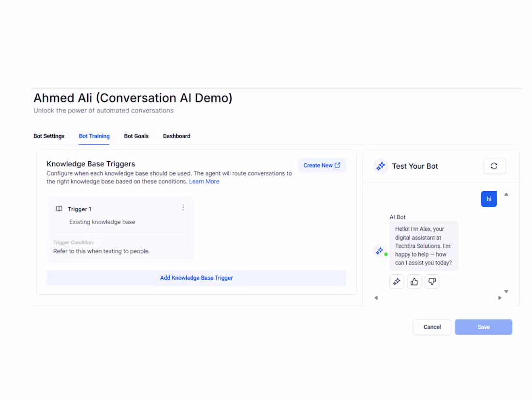The width and height of the screenshot is (532, 399).
Task: Give thumbs down to the bot reply
Action: 431,281
